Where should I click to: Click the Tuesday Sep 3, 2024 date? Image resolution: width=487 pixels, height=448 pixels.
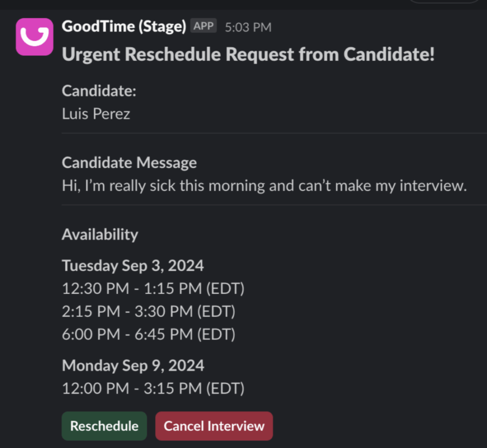click(x=133, y=265)
